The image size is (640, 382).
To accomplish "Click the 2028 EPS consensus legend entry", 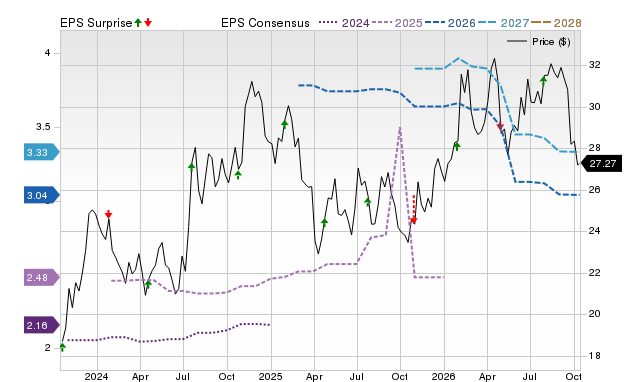I will [x=556, y=23].
